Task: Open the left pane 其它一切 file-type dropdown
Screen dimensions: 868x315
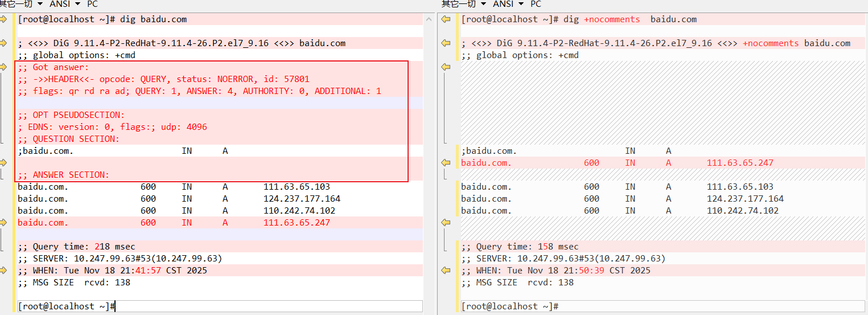Action: pos(22,4)
